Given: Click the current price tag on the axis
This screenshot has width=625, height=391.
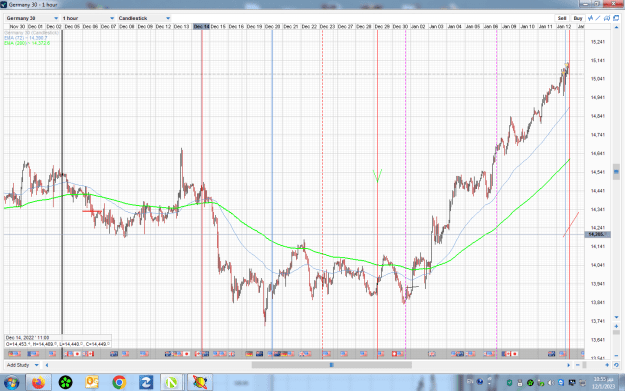Looking at the screenshot, I should pyautogui.click(x=597, y=234).
